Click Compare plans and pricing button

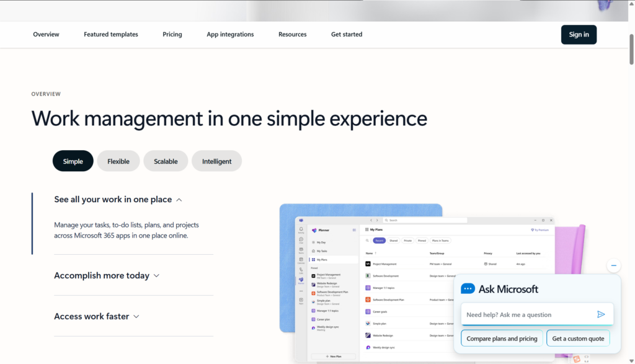pyautogui.click(x=502, y=339)
